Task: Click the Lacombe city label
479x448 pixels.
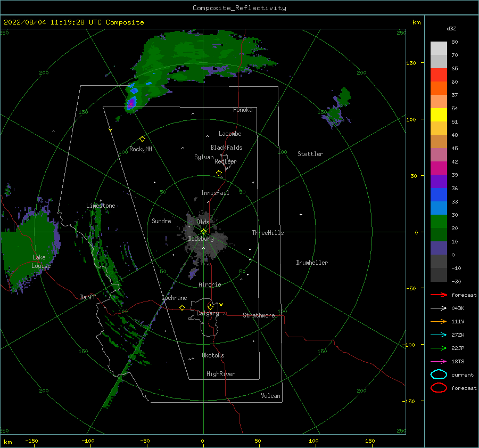Action: point(230,134)
